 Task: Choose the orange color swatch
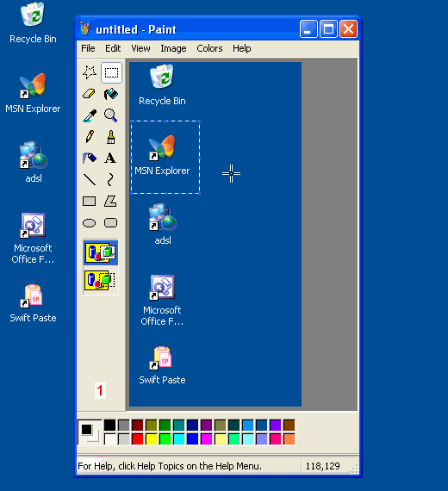click(289, 439)
